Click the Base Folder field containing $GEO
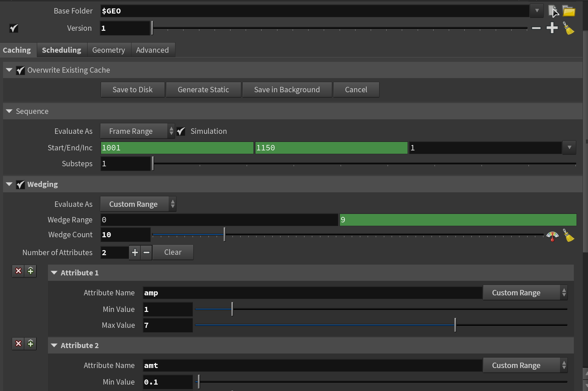This screenshot has width=588, height=391. pos(315,11)
